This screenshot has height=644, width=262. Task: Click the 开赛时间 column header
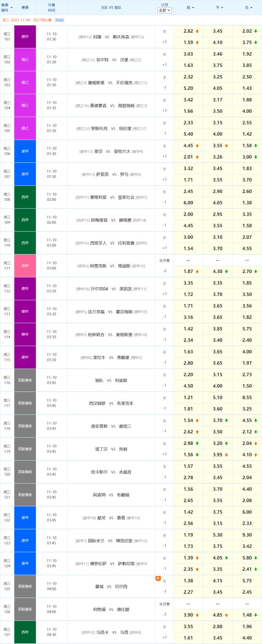tap(51, 8)
